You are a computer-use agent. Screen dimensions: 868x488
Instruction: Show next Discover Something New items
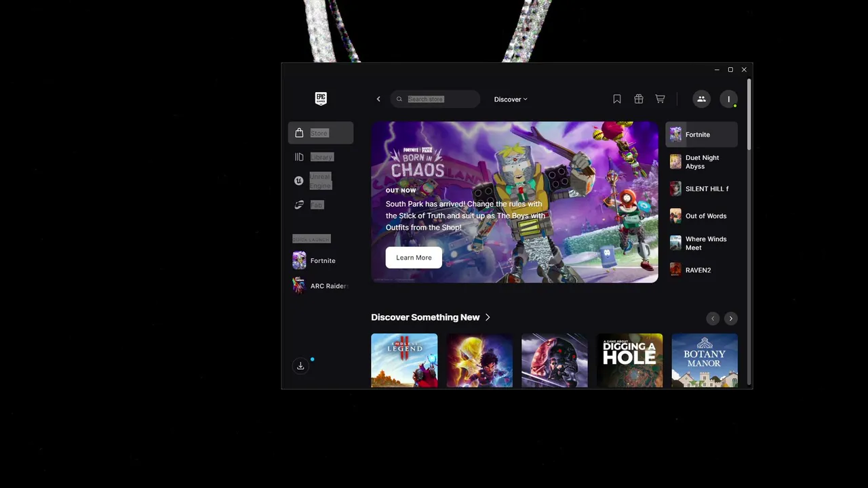pos(730,319)
